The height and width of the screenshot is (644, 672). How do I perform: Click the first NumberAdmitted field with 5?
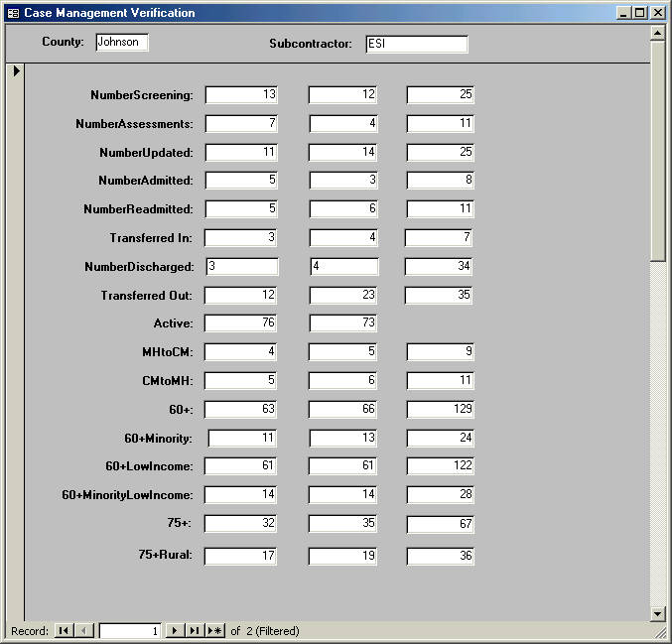tap(241, 180)
